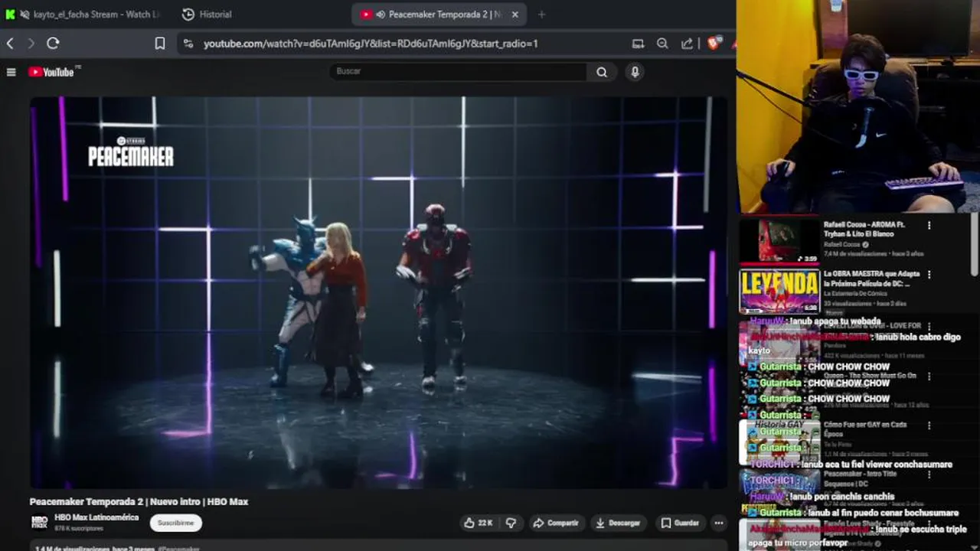
Task: Open options for Queen The Show Must Go On
Action: click(929, 376)
